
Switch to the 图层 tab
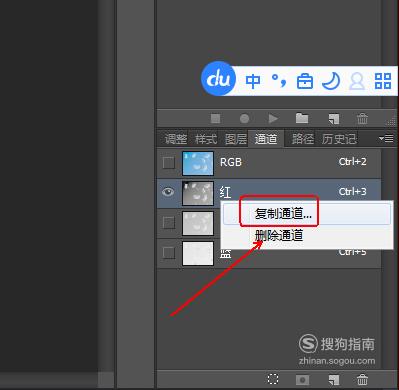tap(236, 139)
